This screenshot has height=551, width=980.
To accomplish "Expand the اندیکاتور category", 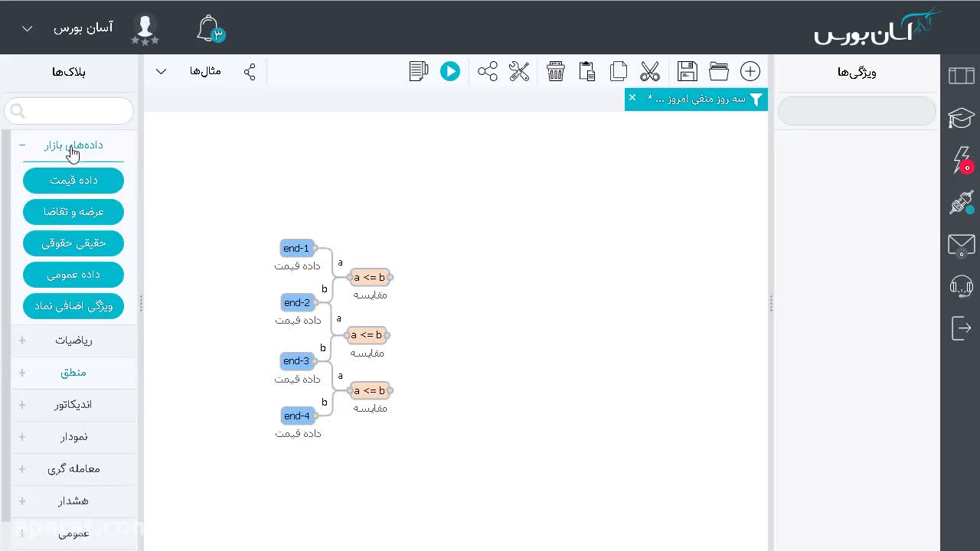I will pos(22,404).
